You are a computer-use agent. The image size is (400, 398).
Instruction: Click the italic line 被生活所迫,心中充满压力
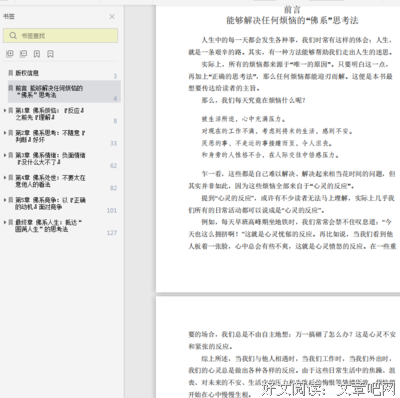tap(243, 119)
